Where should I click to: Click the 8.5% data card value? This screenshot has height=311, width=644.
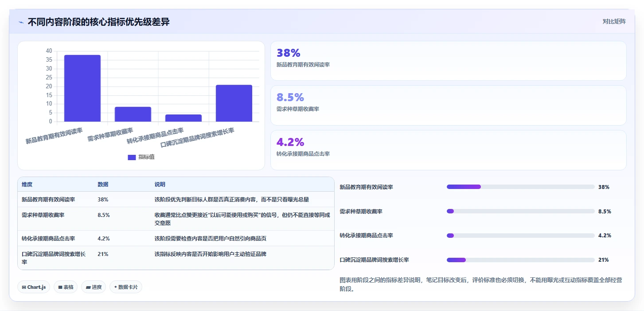tap(290, 97)
